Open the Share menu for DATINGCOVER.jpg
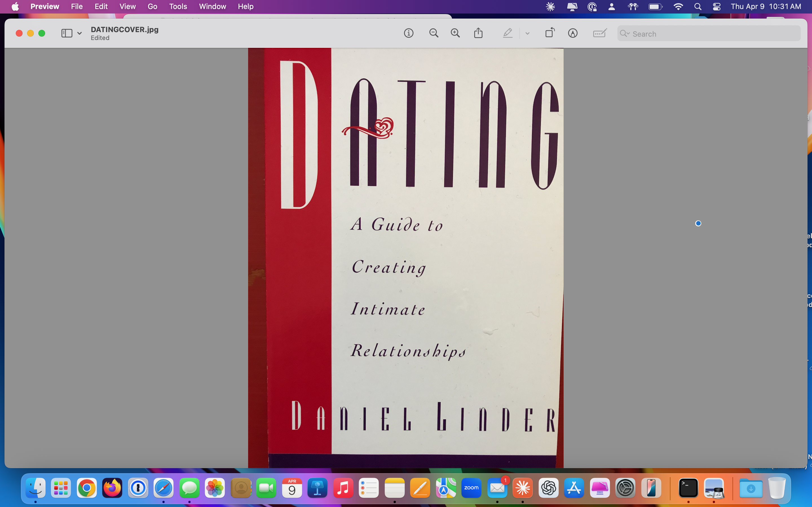812x507 pixels. 478,33
